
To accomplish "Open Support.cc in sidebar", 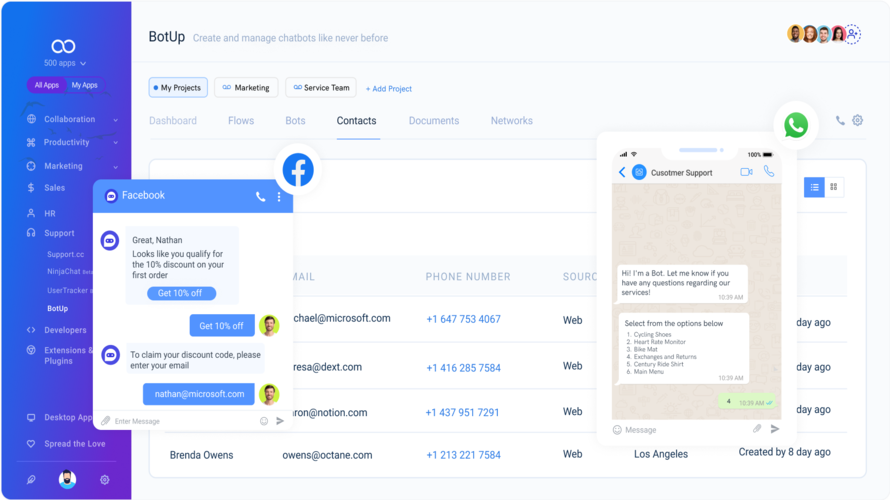I will click(65, 254).
